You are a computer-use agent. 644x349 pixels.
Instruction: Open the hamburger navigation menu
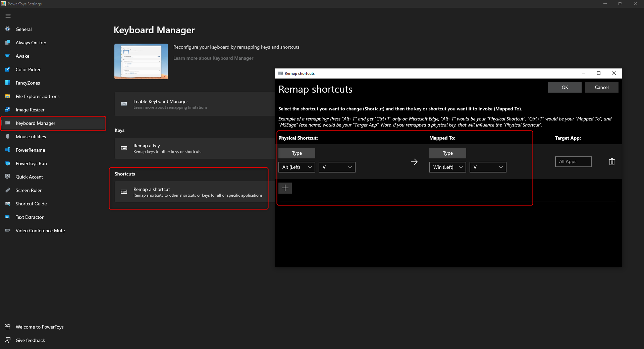pyautogui.click(x=8, y=16)
